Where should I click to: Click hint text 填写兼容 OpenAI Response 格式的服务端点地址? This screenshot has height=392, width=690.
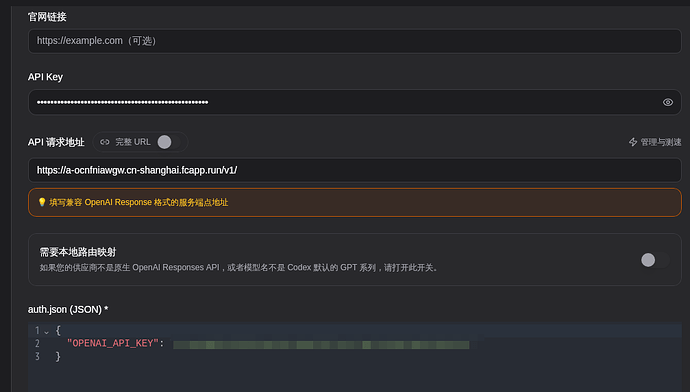[139, 202]
